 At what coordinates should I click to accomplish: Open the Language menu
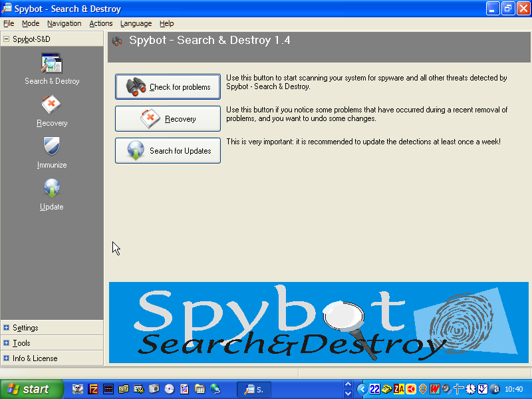(136, 23)
